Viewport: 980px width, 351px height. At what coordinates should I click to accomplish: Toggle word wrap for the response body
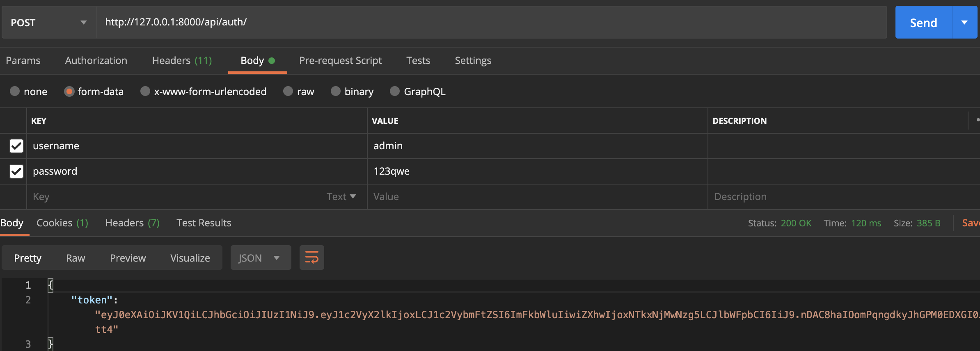(312, 258)
